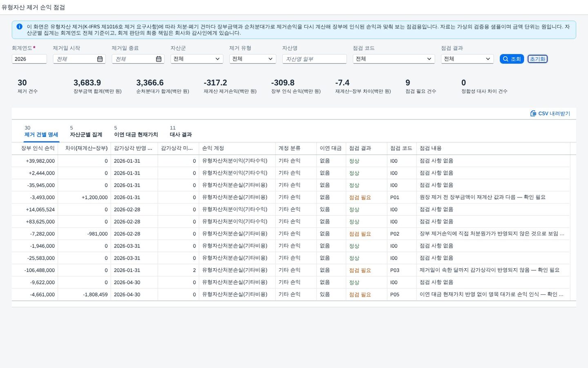
Task: Click the 점검 결과 table column header
Action: coord(366,148)
